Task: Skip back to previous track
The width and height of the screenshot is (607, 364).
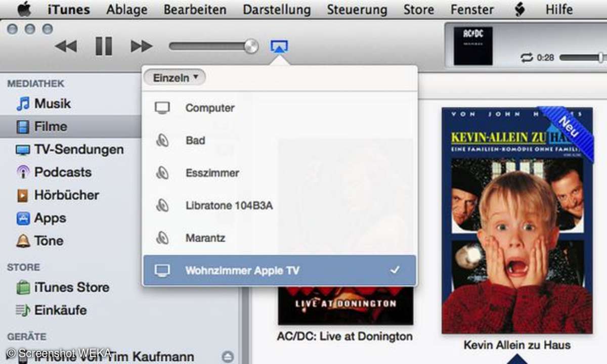Action: (x=66, y=47)
